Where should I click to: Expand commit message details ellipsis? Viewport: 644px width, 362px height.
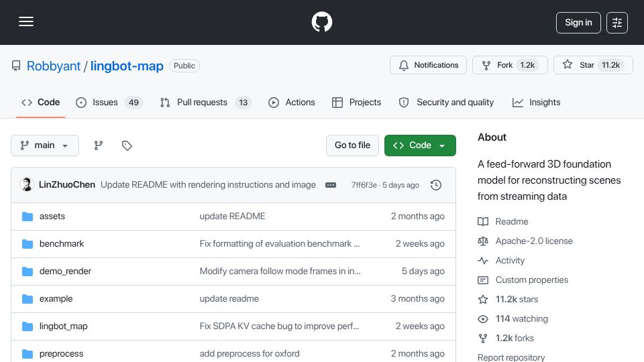(331, 185)
